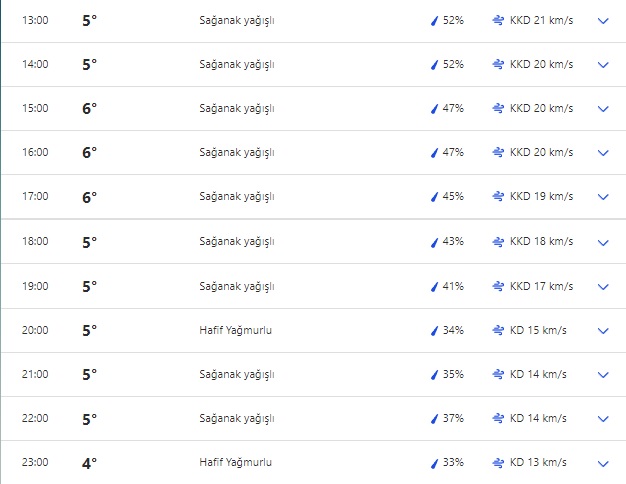Viewport: 626px width, 484px height.
Task: Select the 16:00 time label
Action: [35, 152]
